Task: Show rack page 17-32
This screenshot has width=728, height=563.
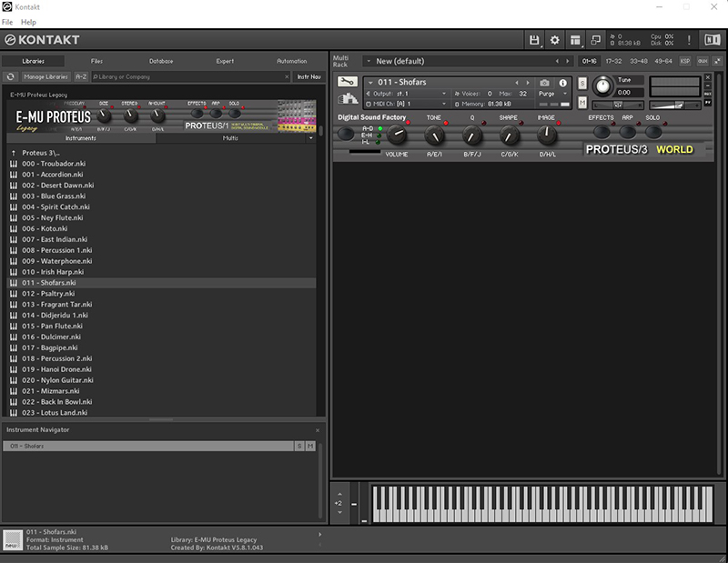Action: click(x=613, y=61)
